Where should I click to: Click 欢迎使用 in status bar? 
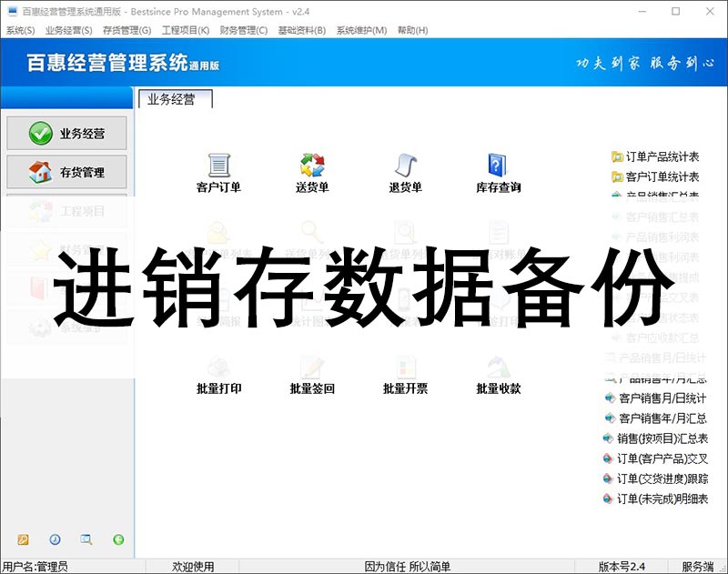(193, 567)
